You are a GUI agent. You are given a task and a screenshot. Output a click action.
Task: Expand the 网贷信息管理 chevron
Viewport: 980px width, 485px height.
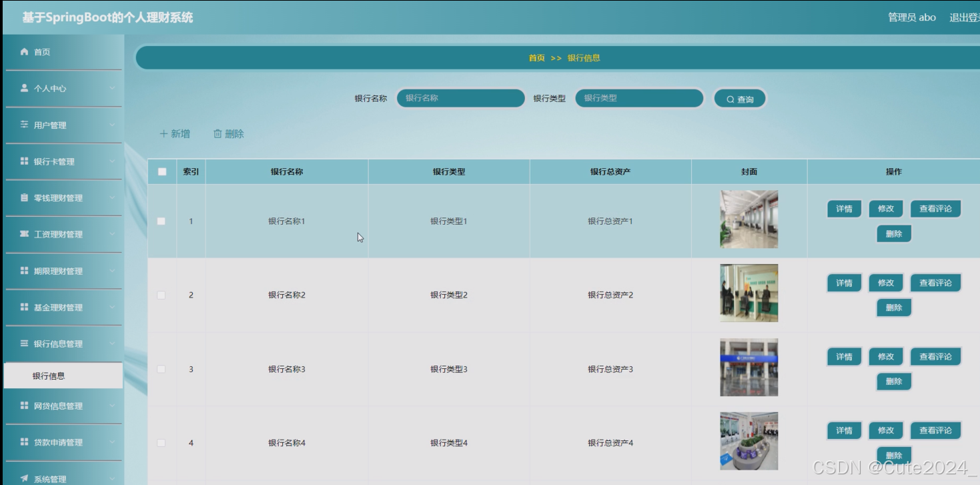(x=112, y=406)
